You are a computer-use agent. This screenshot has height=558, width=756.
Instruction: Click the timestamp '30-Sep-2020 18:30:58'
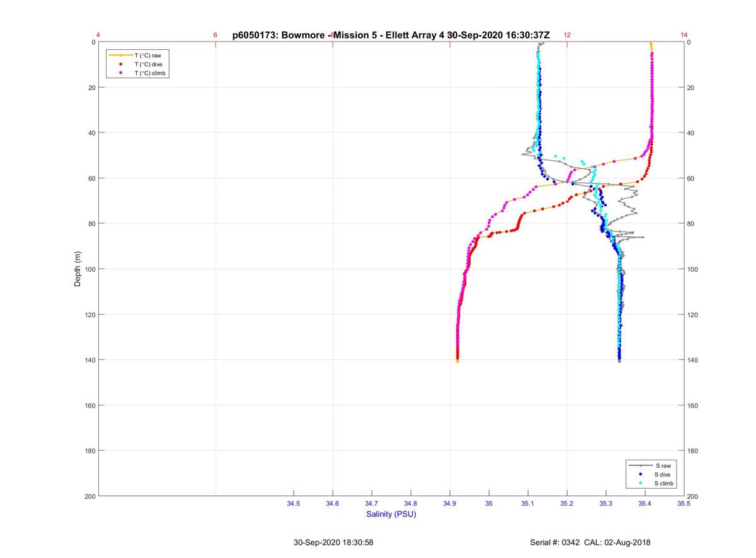pyautogui.click(x=333, y=542)
